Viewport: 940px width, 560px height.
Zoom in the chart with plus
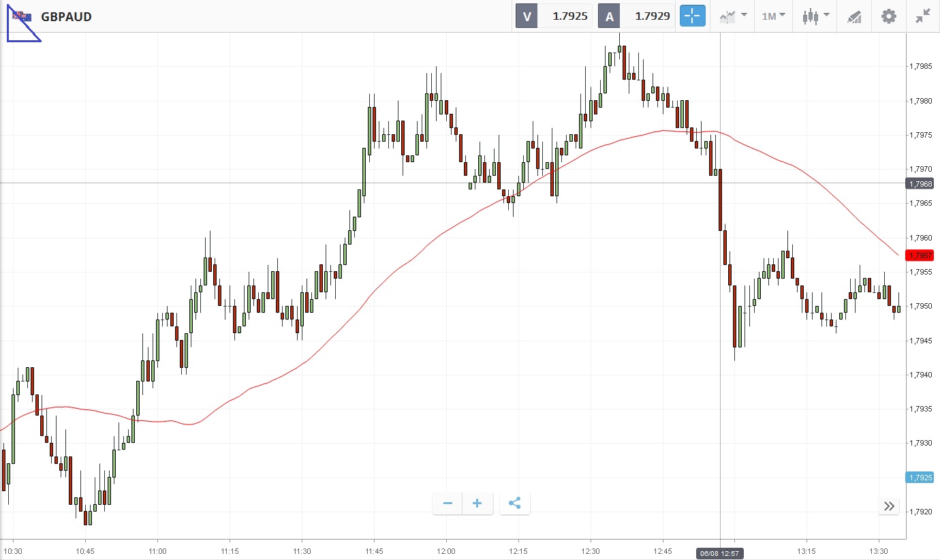(x=477, y=503)
